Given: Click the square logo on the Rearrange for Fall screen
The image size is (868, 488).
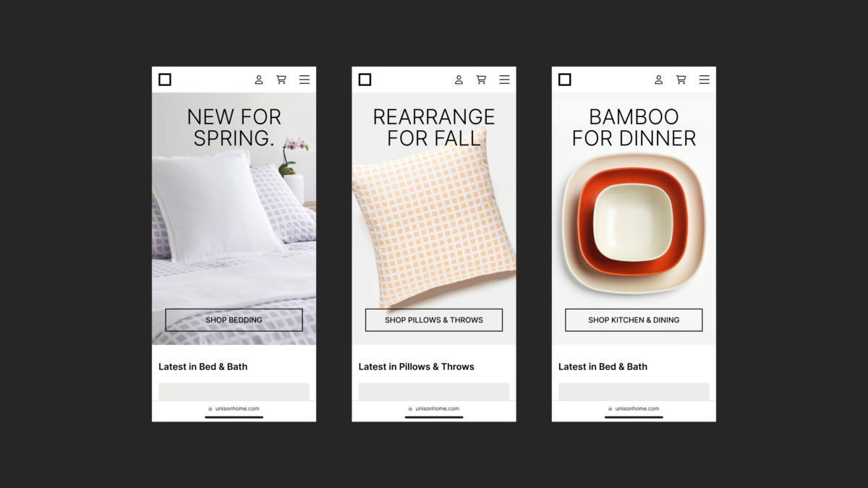Looking at the screenshot, I should 365,80.
